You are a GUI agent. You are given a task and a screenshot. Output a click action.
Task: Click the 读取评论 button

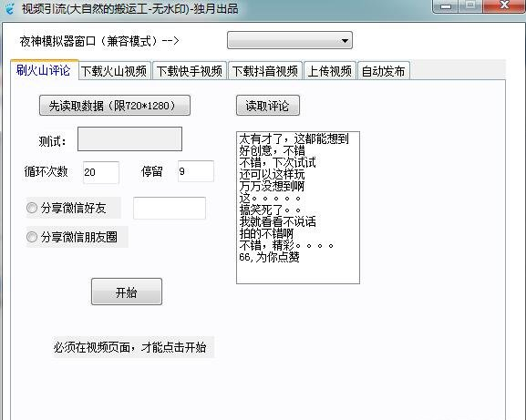268,106
